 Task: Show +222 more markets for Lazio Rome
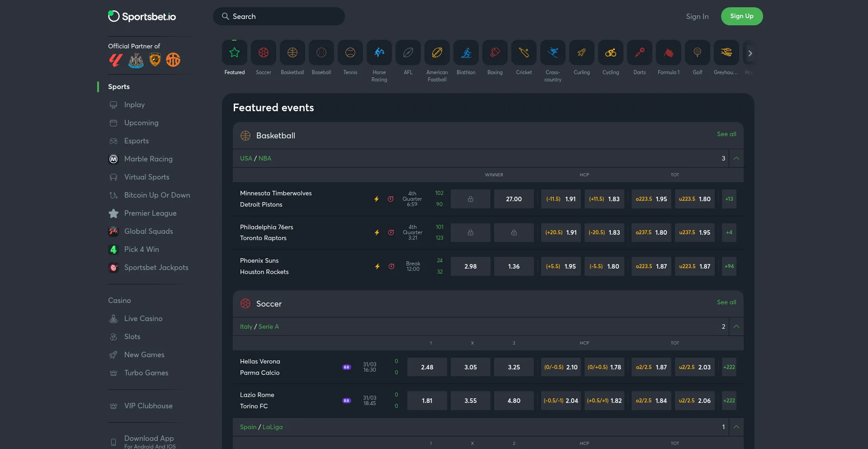(729, 401)
